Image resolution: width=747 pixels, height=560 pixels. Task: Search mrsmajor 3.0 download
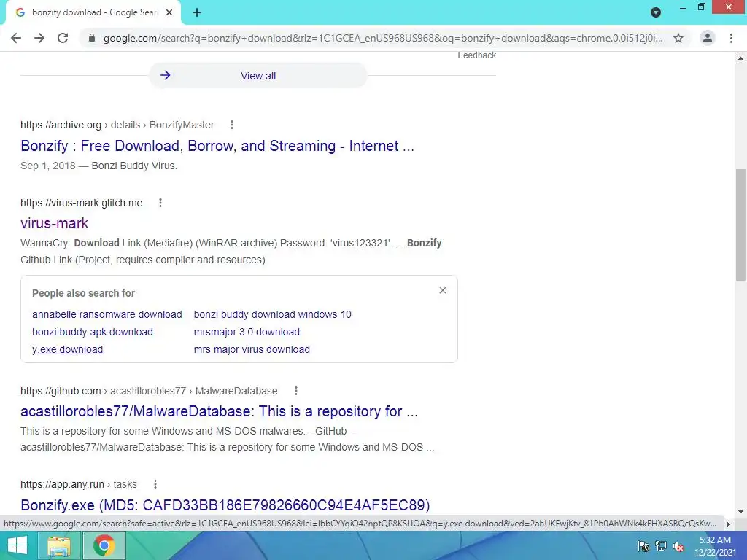click(247, 332)
